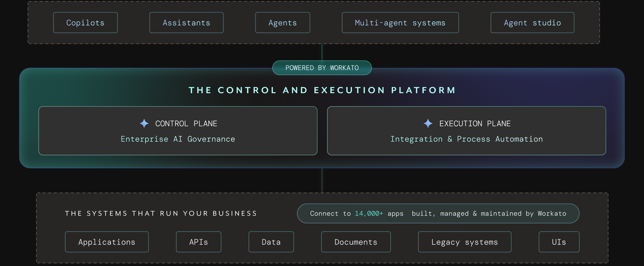Click the star icon beside Control Plane

[x=144, y=123]
